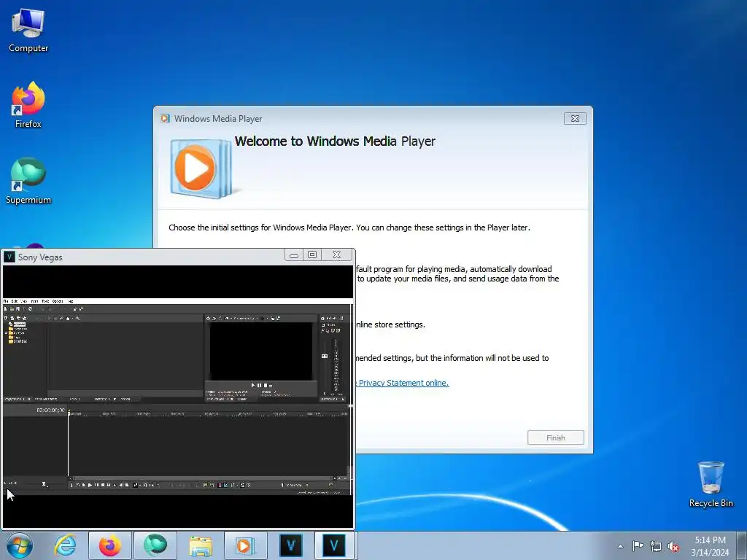The image size is (747, 560).
Task: Select the Computer desktop icon
Action: 28,30
